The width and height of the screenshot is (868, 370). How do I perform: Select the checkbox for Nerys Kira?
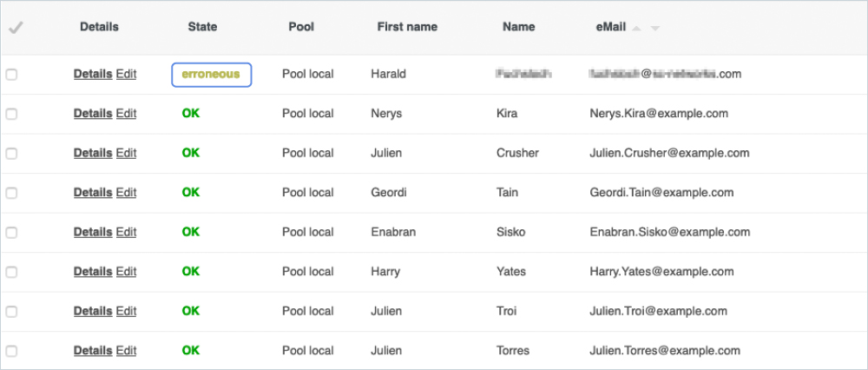[11, 114]
